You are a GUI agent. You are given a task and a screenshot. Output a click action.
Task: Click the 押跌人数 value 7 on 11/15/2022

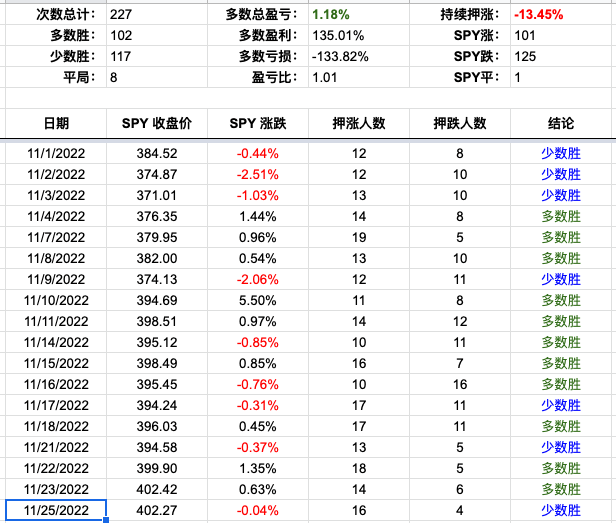(x=460, y=363)
